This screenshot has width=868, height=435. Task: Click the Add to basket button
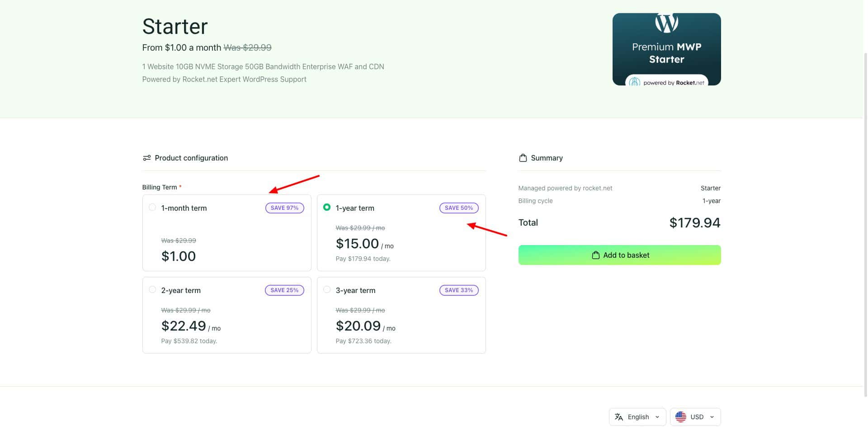point(619,255)
